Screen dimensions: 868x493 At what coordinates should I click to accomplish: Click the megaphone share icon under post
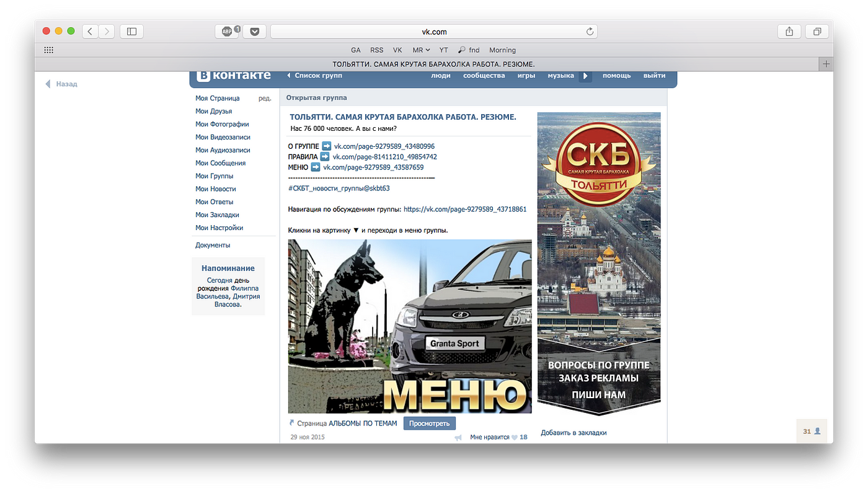pos(458,438)
